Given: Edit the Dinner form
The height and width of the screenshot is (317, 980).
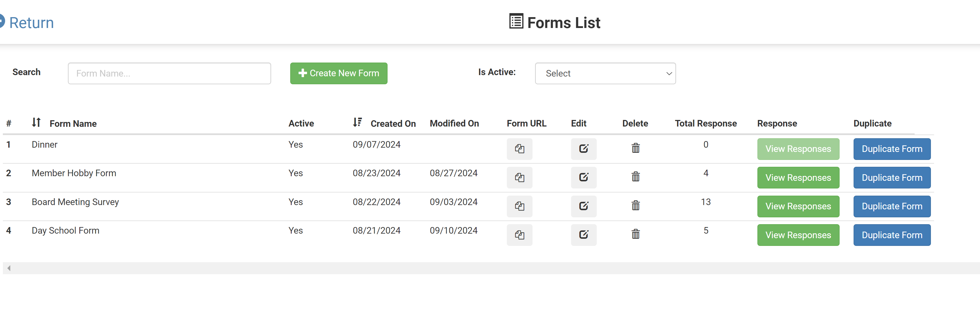Looking at the screenshot, I should pyautogui.click(x=583, y=149).
